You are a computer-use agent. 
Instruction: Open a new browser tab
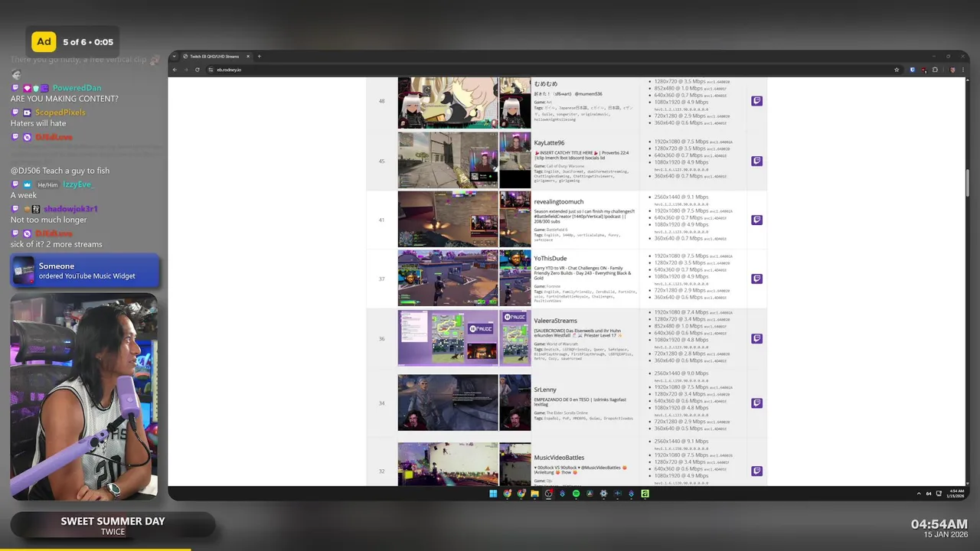(259, 56)
